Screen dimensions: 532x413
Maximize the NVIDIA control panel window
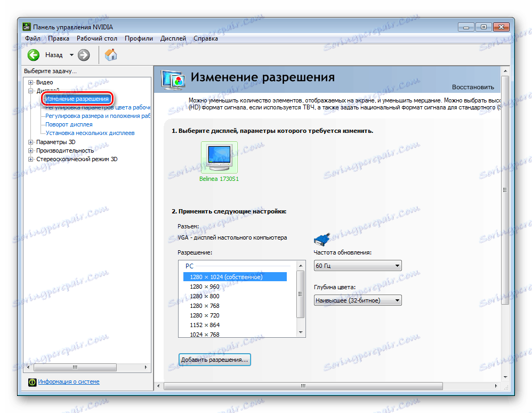(483, 27)
